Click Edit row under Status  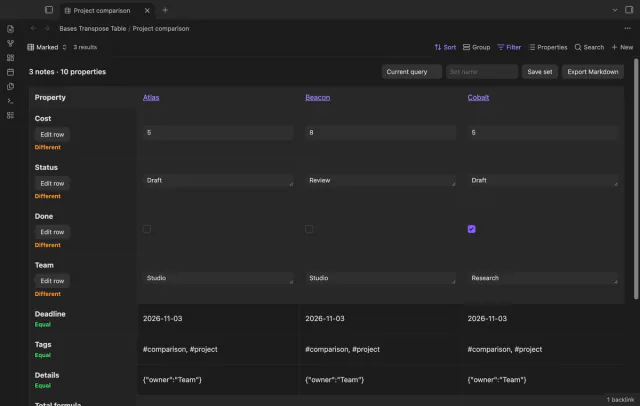(52, 184)
